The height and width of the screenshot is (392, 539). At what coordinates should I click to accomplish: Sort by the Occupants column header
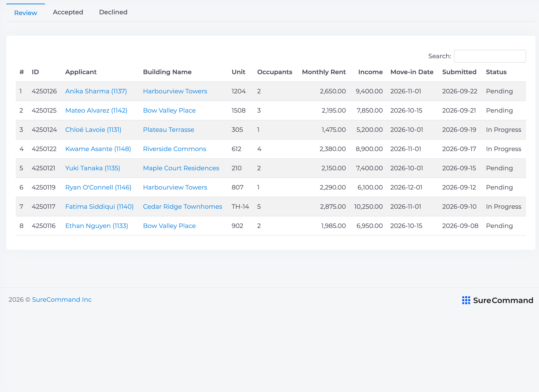(x=274, y=72)
